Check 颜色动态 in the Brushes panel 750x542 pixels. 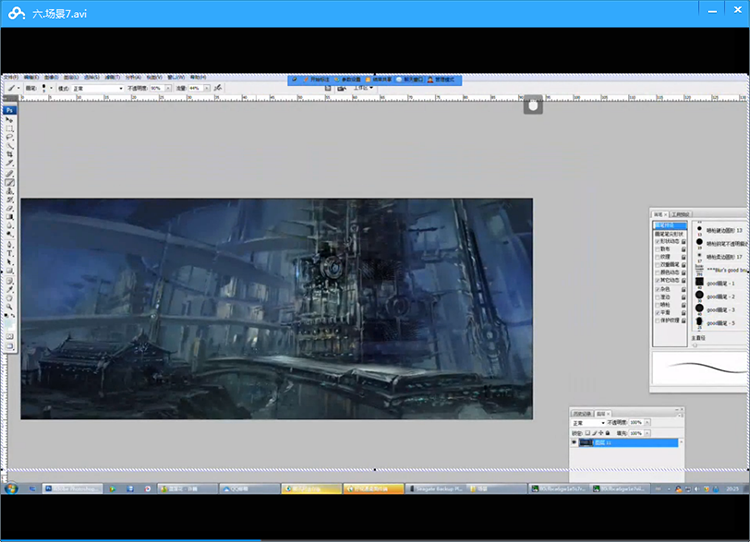(657, 272)
